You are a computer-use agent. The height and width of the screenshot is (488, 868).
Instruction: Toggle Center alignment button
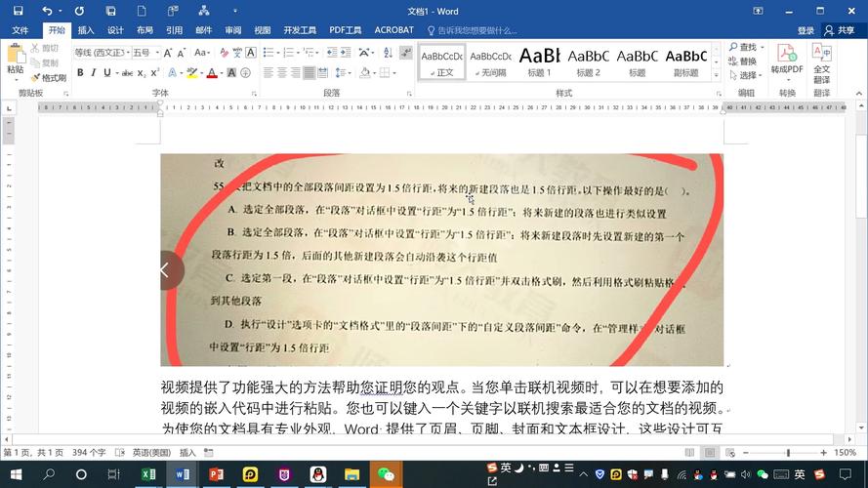(282, 72)
